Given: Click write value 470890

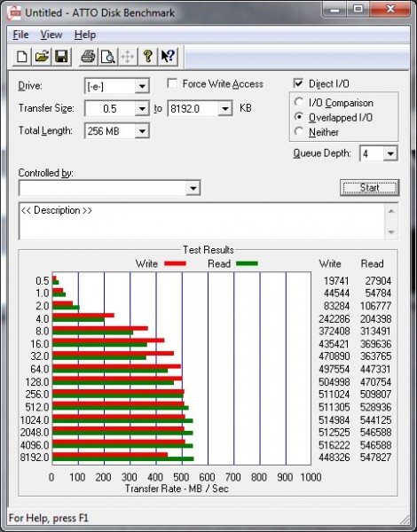Looking at the screenshot, I should (x=334, y=356).
